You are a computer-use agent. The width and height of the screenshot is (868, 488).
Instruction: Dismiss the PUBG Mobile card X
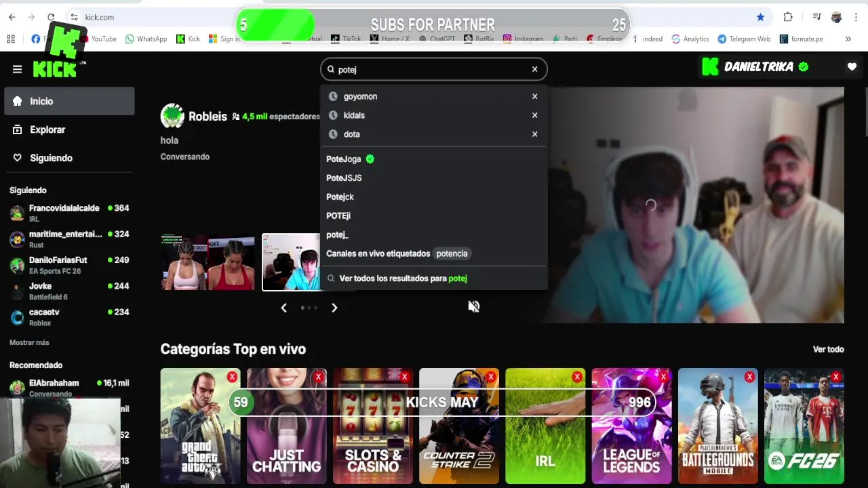coord(749,377)
